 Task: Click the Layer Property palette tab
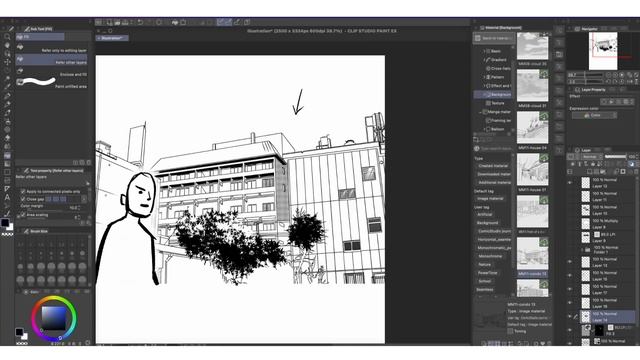tap(590, 89)
